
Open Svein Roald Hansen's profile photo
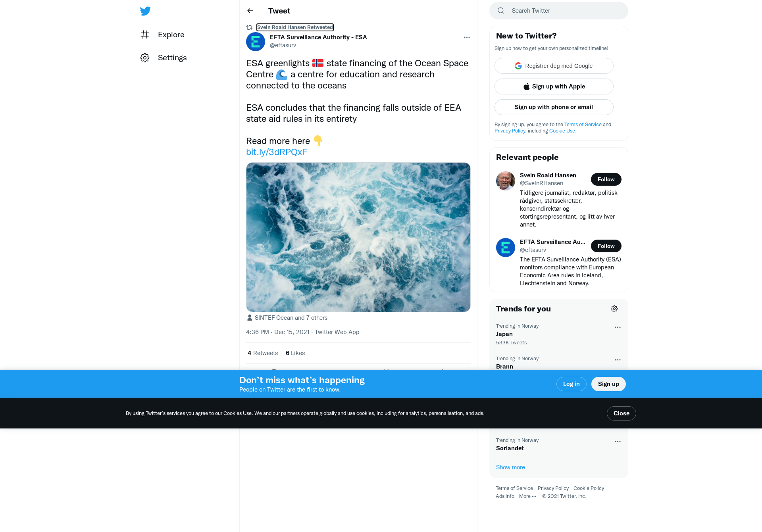pos(506,181)
